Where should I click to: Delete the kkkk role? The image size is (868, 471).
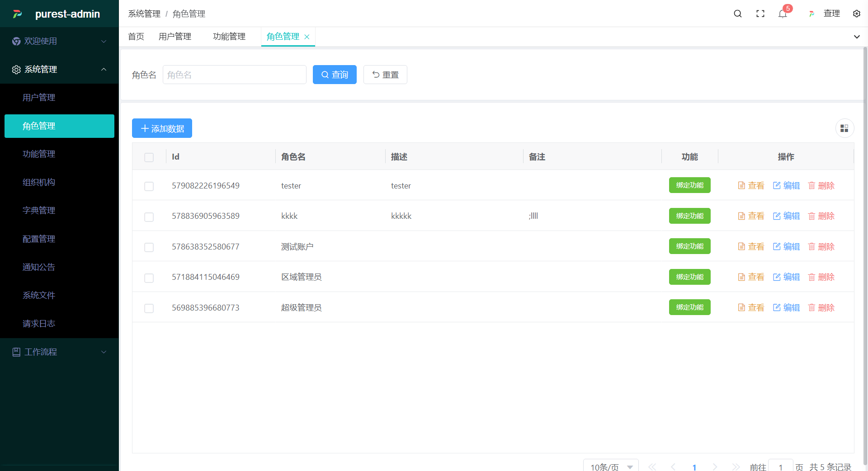pyautogui.click(x=821, y=216)
